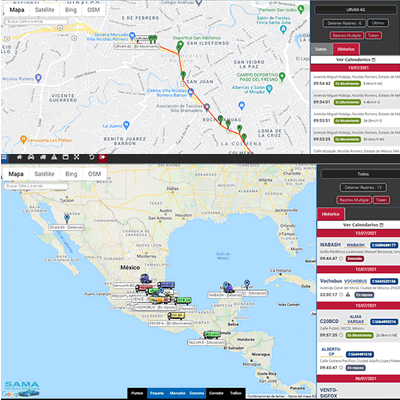Click the green vehicle marker in Guatemala

tap(212, 334)
